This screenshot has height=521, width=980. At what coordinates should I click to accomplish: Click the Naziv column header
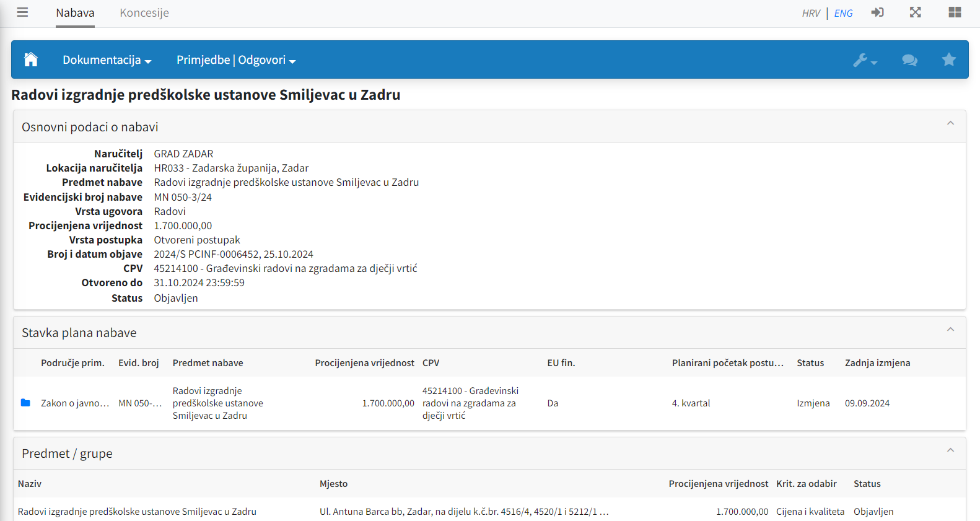click(30, 484)
